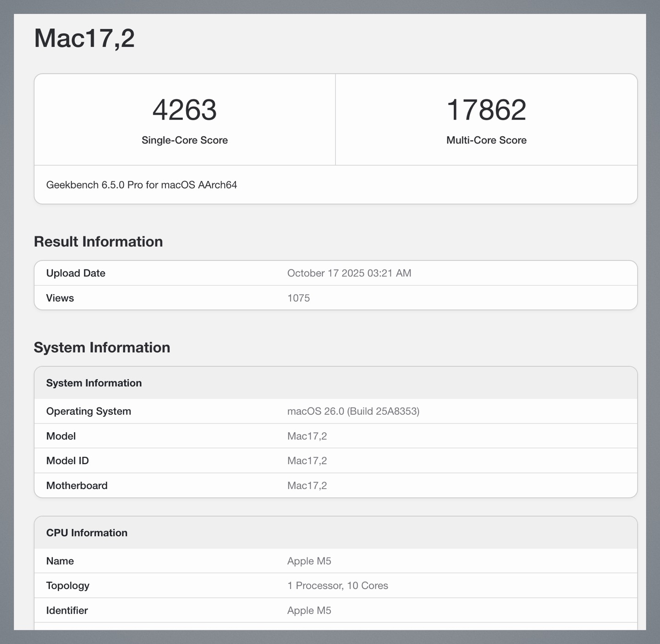
Task: Click Apple M5 value in the Name row
Action: (309, 561)
